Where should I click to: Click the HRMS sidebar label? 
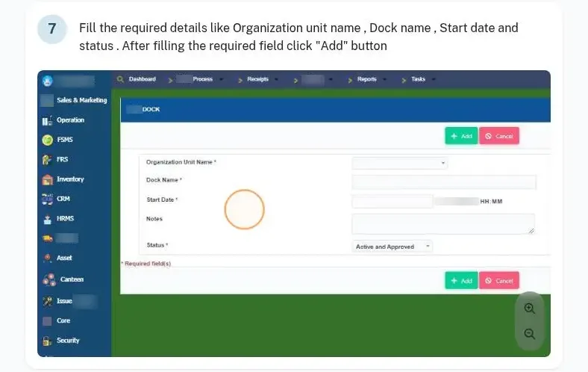(65, 219)
